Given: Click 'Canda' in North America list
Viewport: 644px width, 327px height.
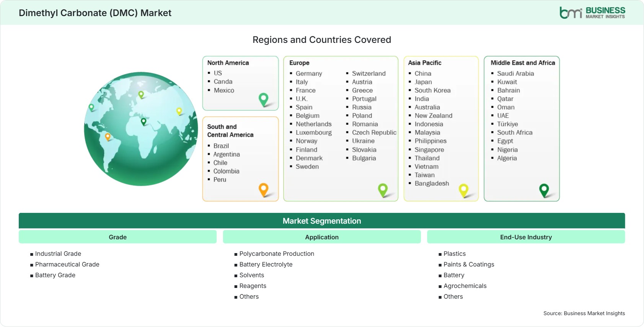Looking at the screenshot, I should [x=223, y=82].
